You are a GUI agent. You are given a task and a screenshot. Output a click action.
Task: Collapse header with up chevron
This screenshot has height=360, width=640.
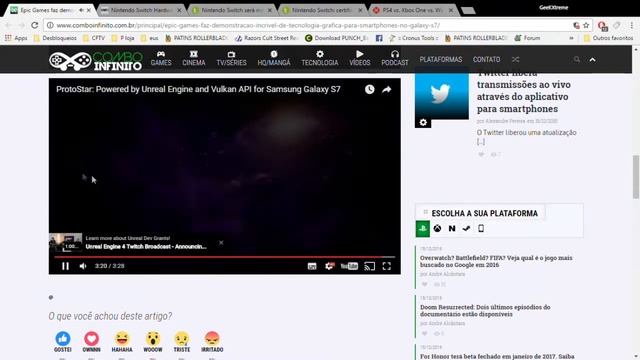click(592, 60)
